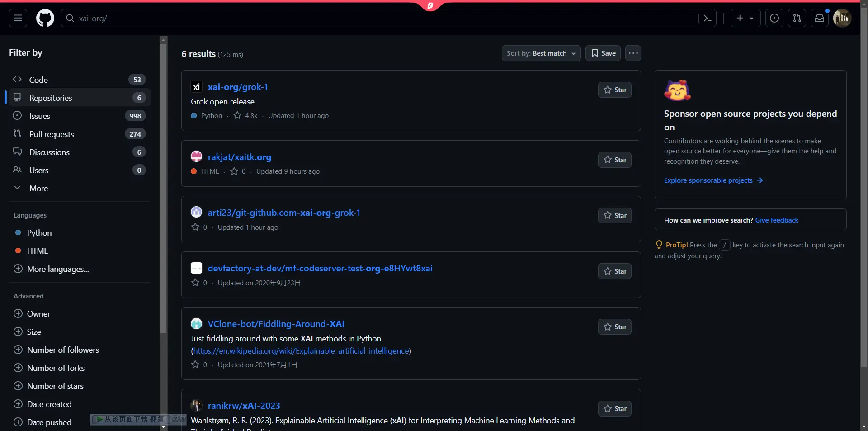Image resolution: width=868 pixels, height=431 pixels.
Task: Click the Number of stars plus icon
Action: coord(18,386)
